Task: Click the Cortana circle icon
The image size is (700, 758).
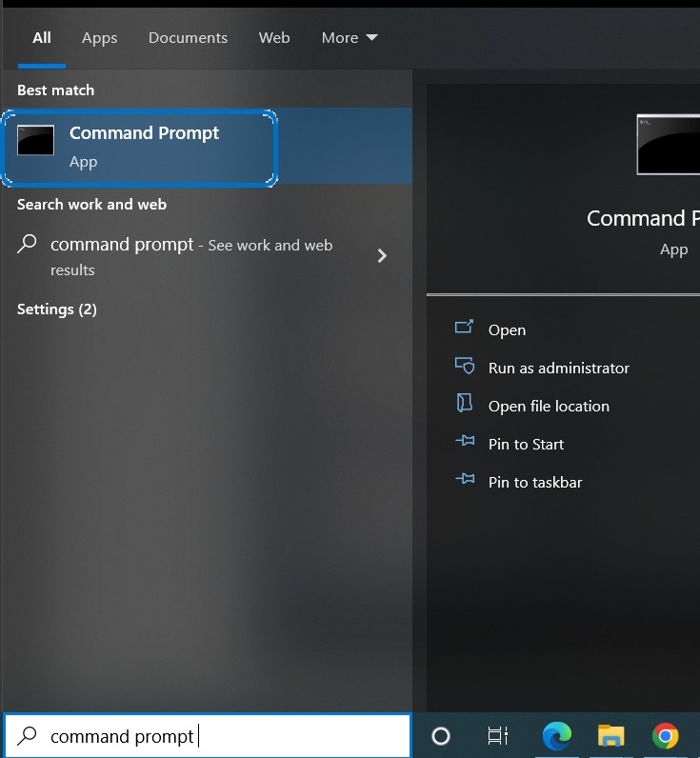Action: pos(441,735)
